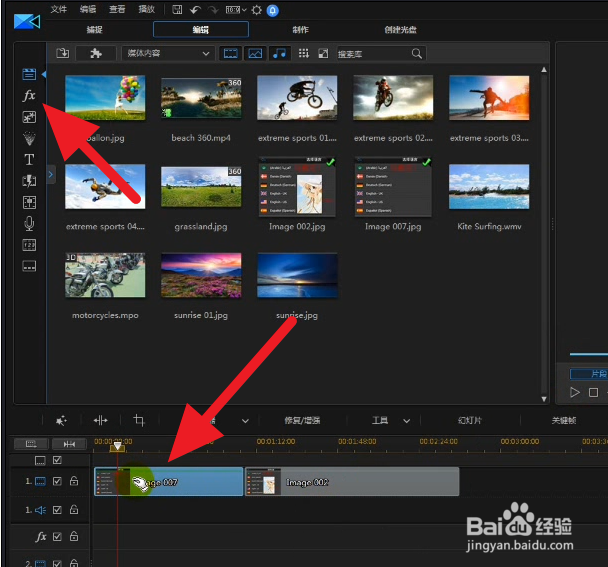Play the preview

pyautogui.click(x=575, y=392)
